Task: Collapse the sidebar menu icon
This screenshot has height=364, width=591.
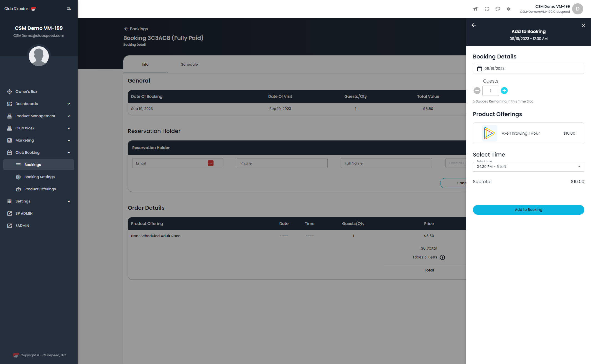Action: point(69,9)
